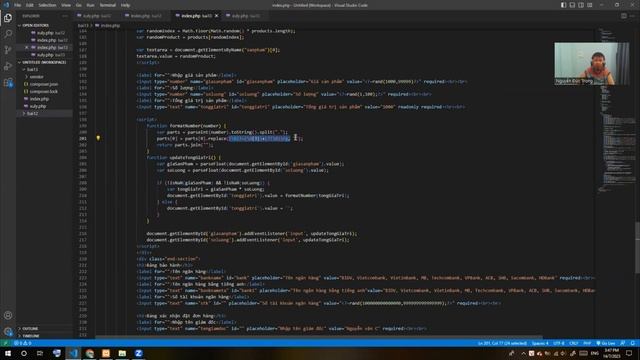Open Task View on the taskbar

(40, 353)
